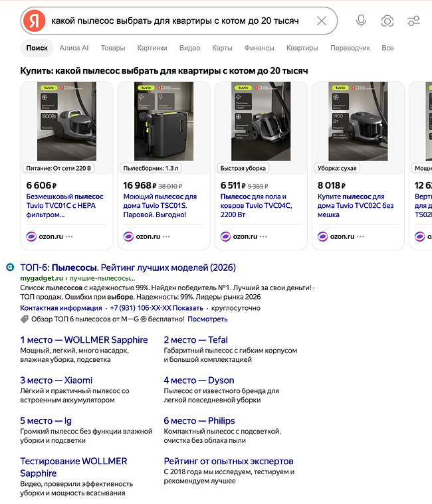Clear the search query with X icon

pos(322,21)
